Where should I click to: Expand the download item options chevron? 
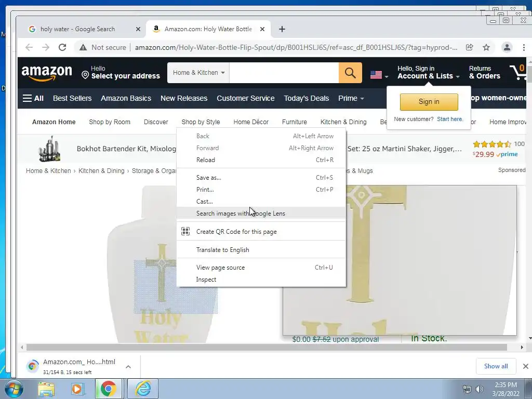pos(128,366)
